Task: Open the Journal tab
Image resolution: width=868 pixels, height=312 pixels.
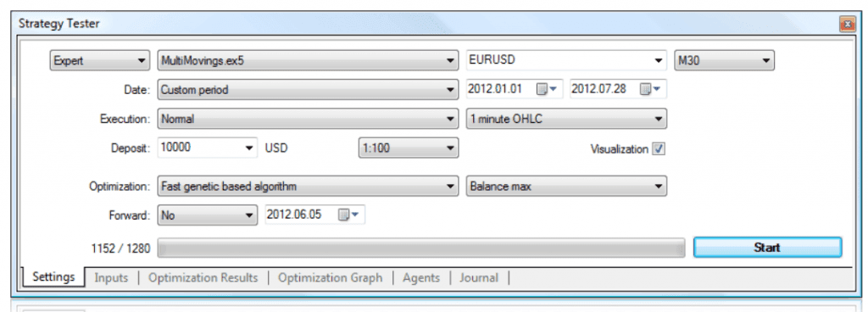Action: coord(478,278)
